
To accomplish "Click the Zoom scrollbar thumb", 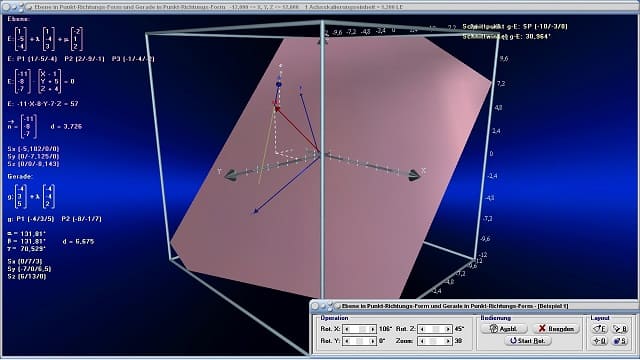I will click(x=433, y=341).
